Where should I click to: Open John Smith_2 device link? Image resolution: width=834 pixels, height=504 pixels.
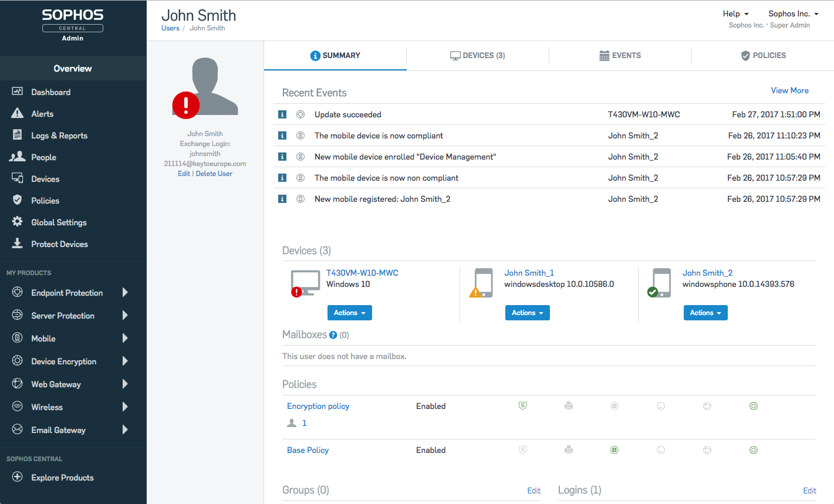point(707,273)
